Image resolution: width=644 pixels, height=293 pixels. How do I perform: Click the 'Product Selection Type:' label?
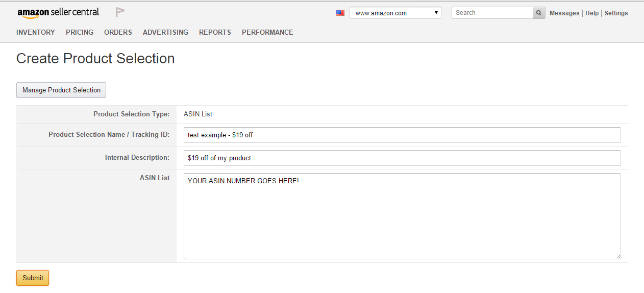pyautogui.click(x=131, y=114)
